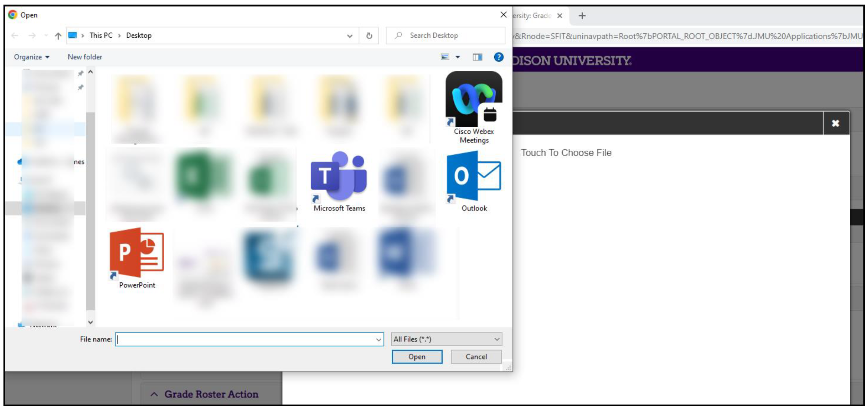Expand the File name history dropdown
868x408 pixels.
click(x=379, y=340)
